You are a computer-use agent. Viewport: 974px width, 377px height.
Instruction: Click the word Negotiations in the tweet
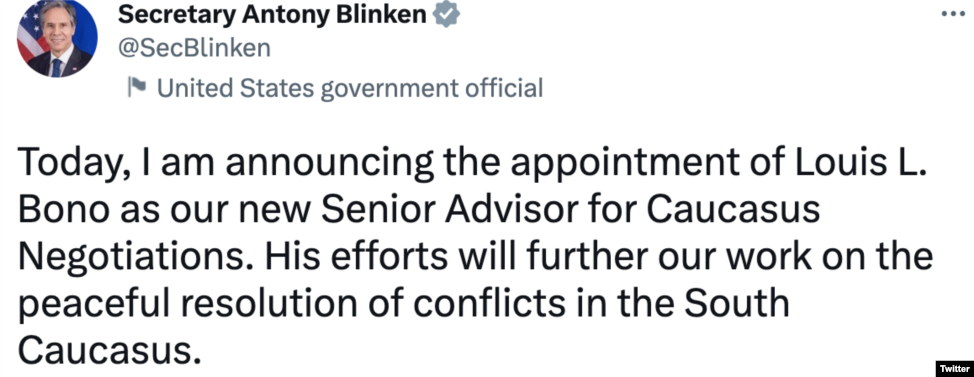tap(132, 258)
